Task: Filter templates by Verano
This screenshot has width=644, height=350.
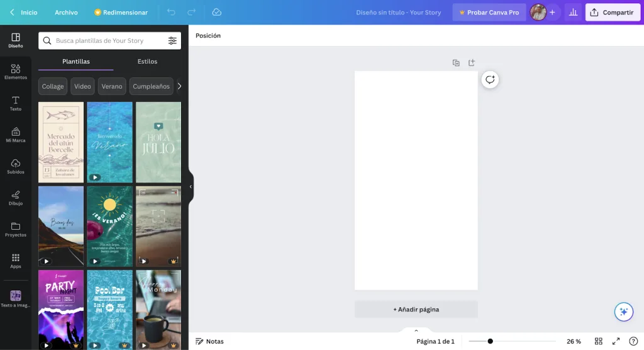Action: tap(112, 86)
